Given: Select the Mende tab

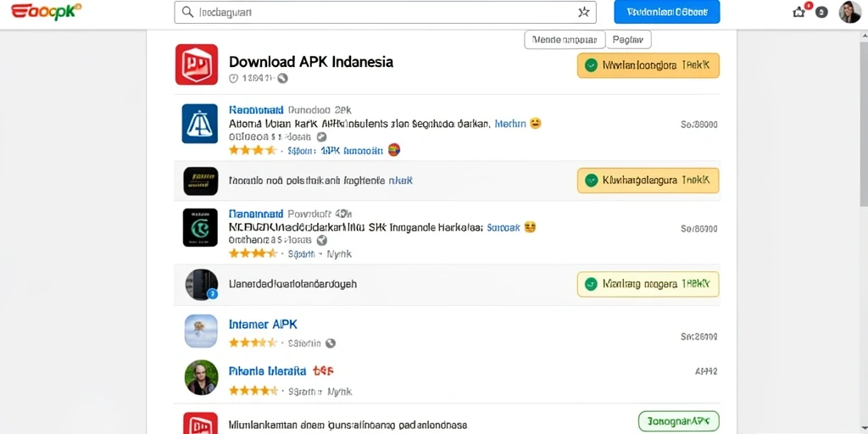Looking at the screenshot, I should pos(564,40).
